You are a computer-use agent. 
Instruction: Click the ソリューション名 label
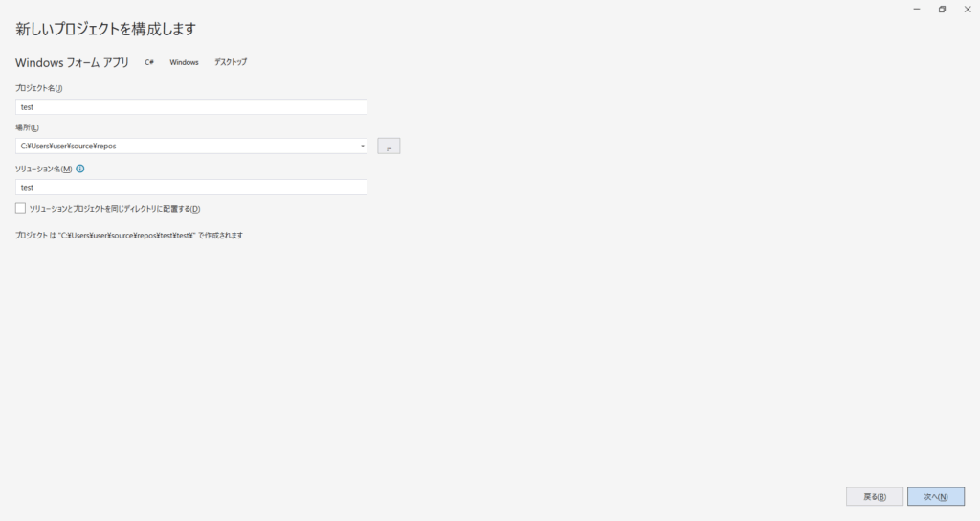point(44,169)
